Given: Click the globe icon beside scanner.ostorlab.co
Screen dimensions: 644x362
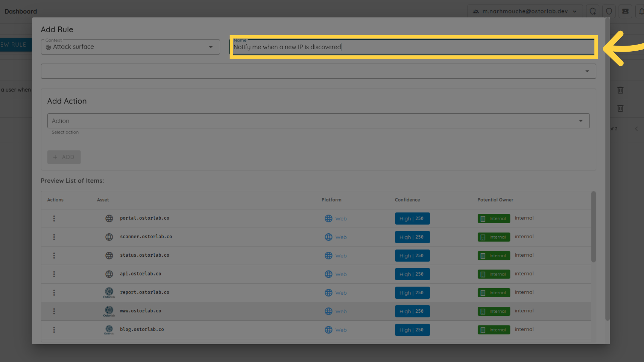Looking at the screenshot, I should (x=109, y=237).
